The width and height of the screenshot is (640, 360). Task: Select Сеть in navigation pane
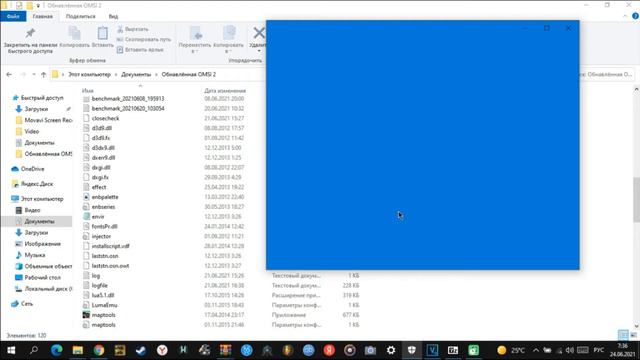tap(22, 304)
